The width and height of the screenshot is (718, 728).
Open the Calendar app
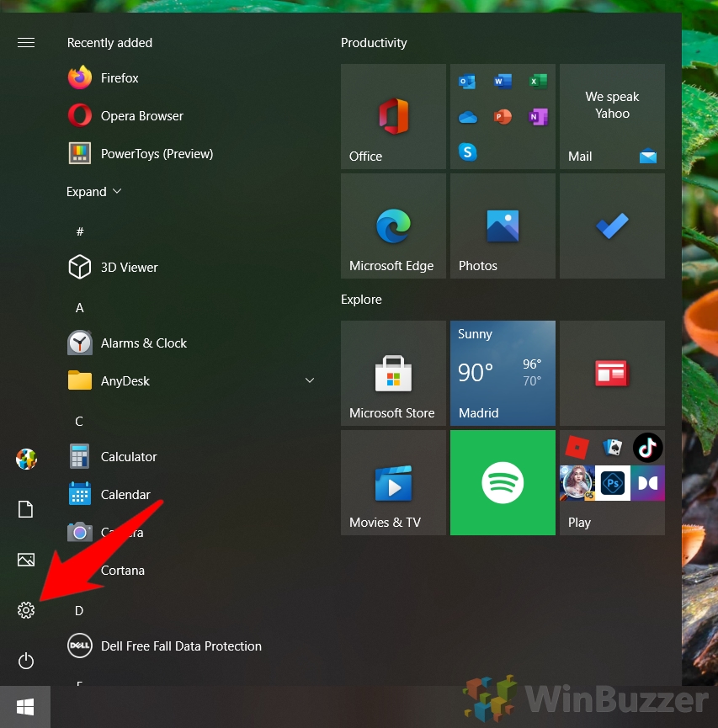(109, 495)
